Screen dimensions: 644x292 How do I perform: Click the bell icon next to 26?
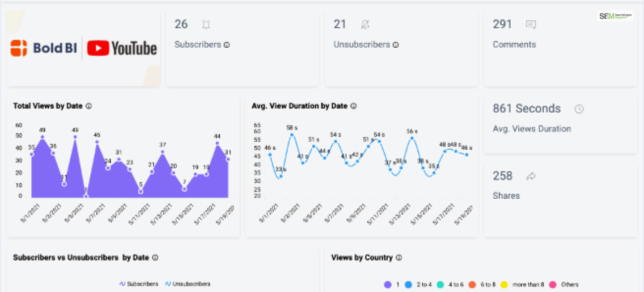click(x=206, y=25)
